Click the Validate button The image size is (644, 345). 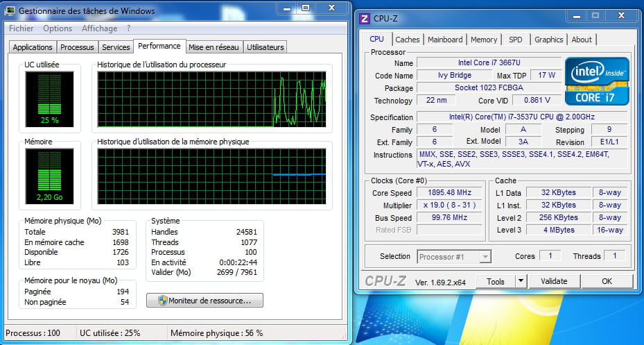(554, 282)
